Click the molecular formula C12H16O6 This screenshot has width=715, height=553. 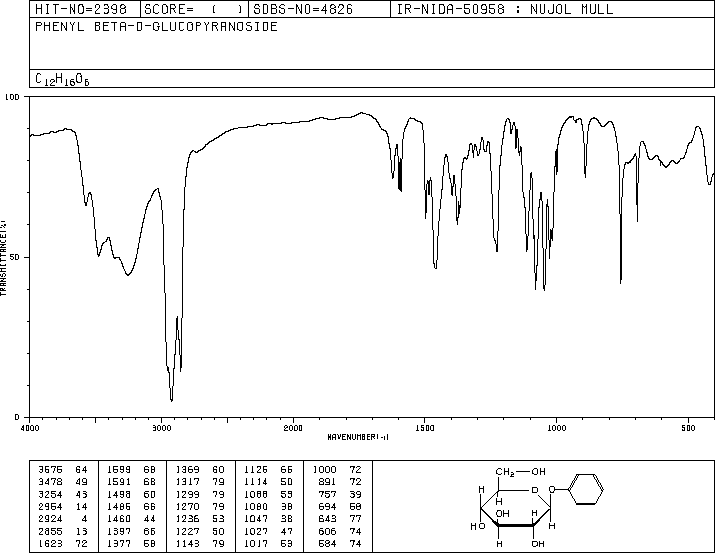62,79
